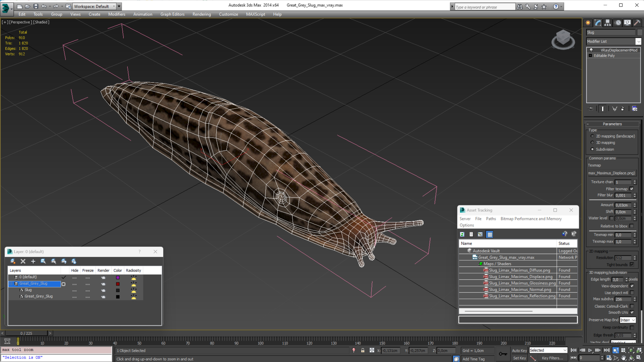Open the Create command panel tab
This screenshot has height=362, width=644.
(588, 23)
